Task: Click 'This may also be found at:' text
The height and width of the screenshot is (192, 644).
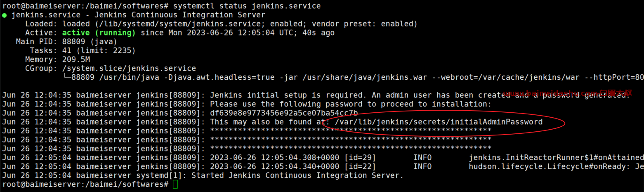Action: (x=270, y=122)
